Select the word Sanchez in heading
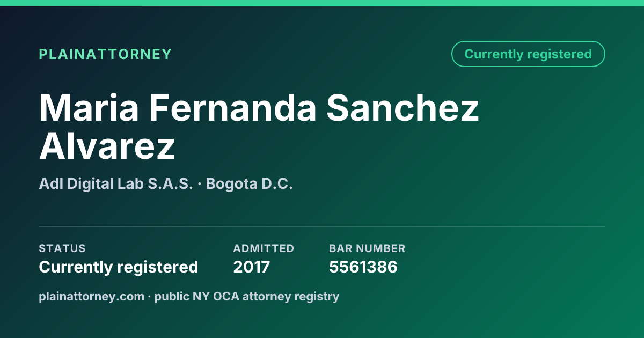The width and height of the screenshot is (644, 338). pyautogui.click(x=402, y=107)
